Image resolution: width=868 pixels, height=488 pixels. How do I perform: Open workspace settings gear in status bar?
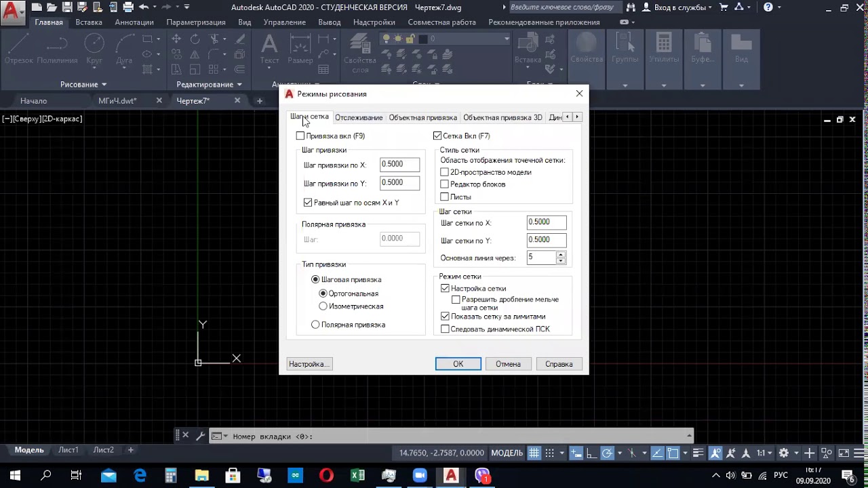pyautogui.click(x=783, y=453)
